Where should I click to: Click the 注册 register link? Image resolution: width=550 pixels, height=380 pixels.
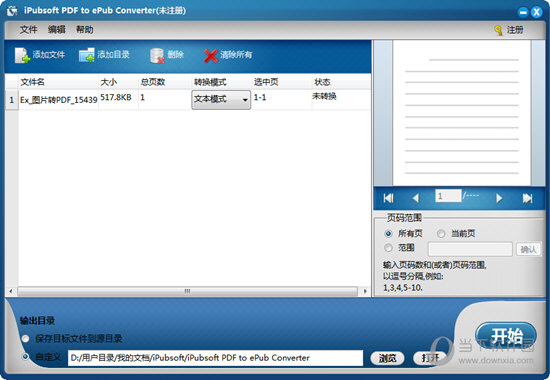coord(515,30)
